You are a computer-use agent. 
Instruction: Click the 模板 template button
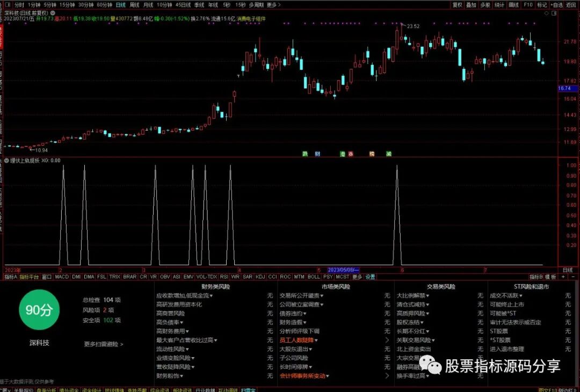point(551,277)
